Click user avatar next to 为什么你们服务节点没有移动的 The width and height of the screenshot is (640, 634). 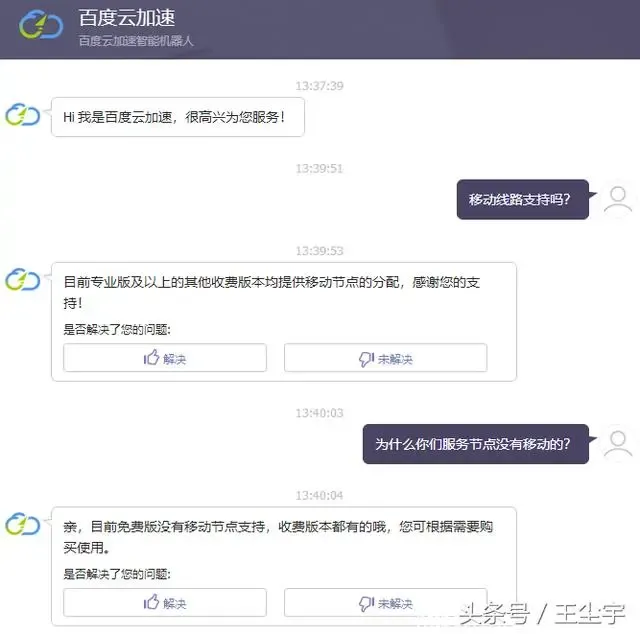coord(618,443)
